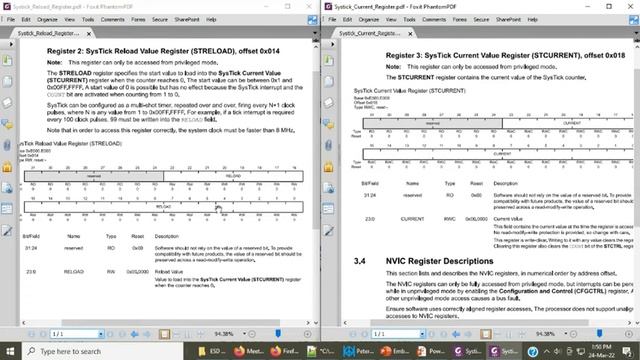Open zoom percentage dropdown in Current Register window
Viewport: 640px width, 360px height.
tap(566, 334)
